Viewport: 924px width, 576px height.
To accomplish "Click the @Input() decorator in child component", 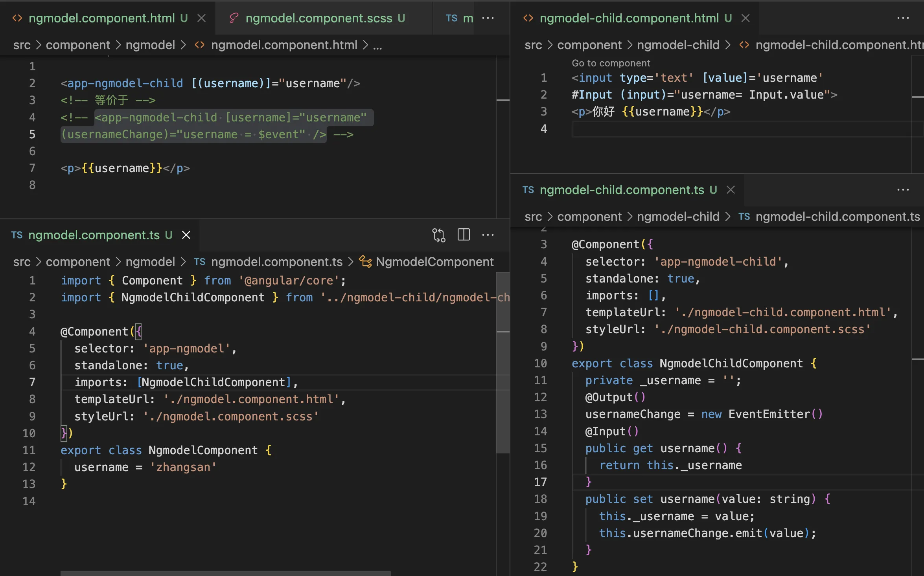I will click(x=612, y=431).
